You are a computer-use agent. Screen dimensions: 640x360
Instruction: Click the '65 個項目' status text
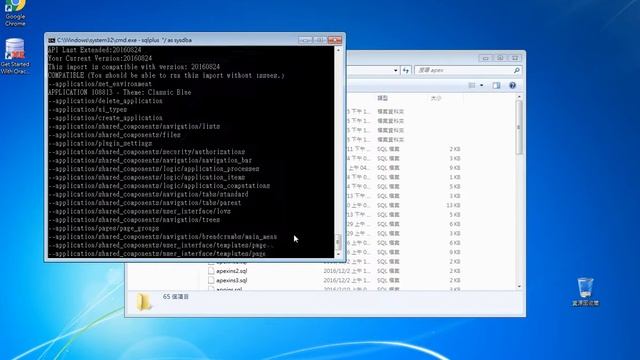pyautogui.click(x=176, y=296)
